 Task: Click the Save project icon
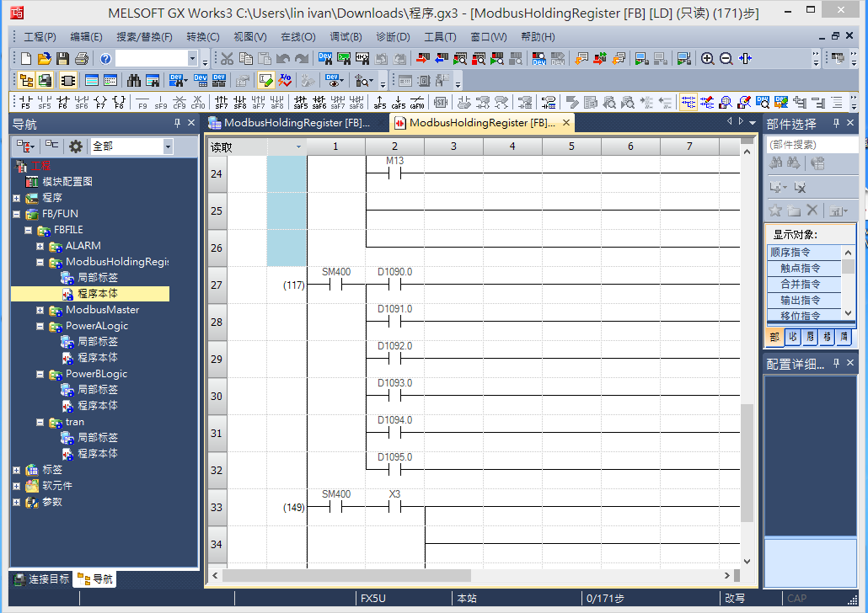62,59
